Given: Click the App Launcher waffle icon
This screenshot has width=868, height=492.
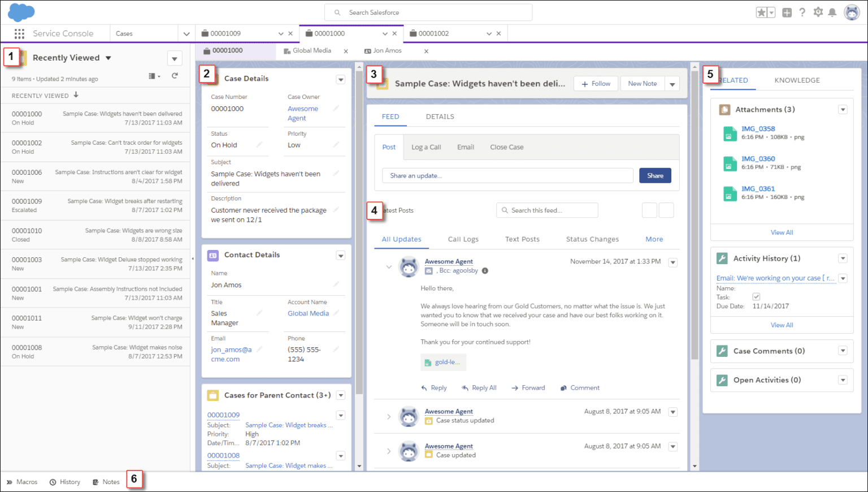Looking at the screenshot, I should 19,33.
